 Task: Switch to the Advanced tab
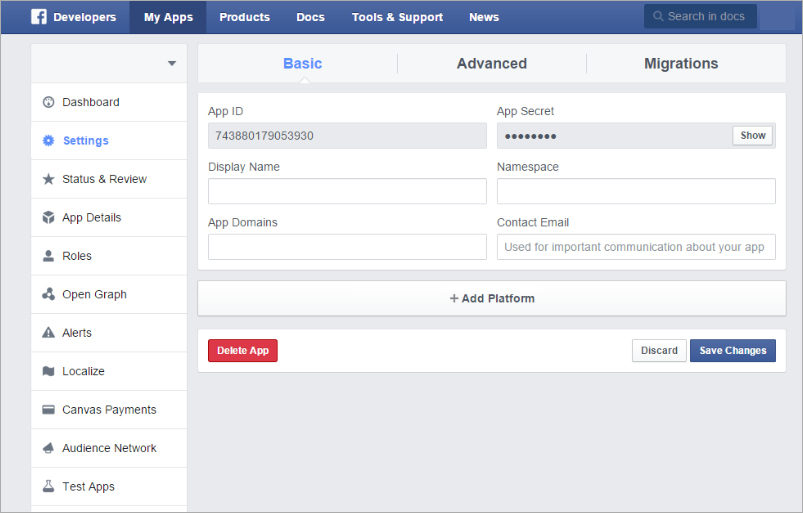[492, 63]
